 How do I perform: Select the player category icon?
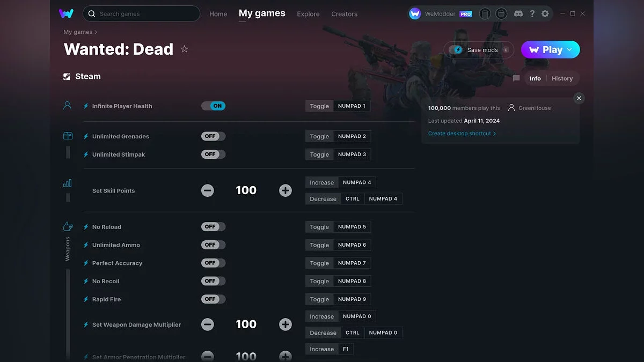[68, 106]
